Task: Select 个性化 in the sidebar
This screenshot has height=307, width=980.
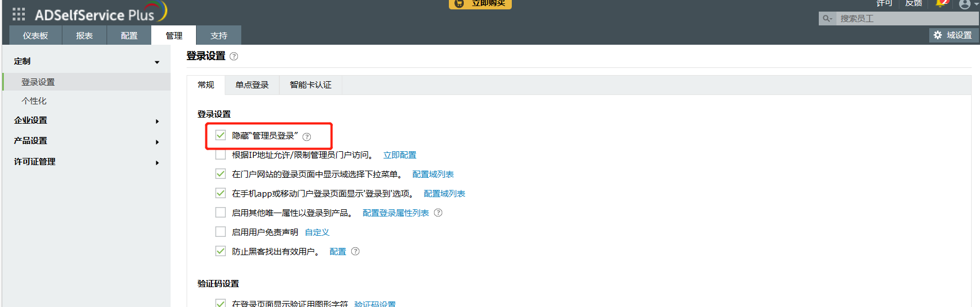Action: click(x=34, y=101)
